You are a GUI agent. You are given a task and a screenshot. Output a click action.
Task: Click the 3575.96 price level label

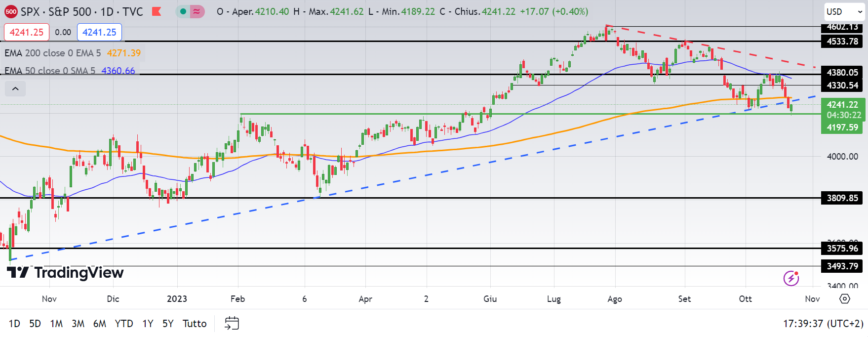[842, 249]
